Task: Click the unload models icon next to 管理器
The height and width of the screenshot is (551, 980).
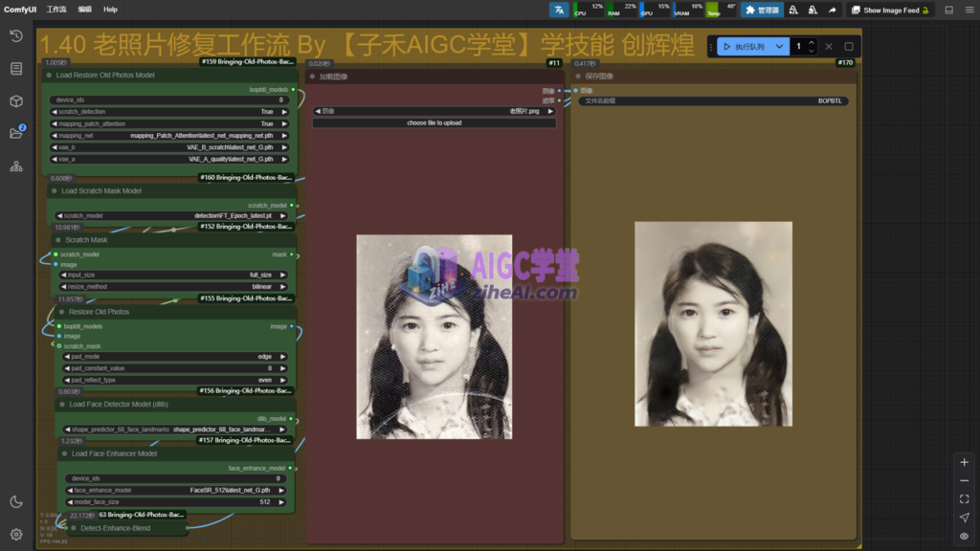Action: click(x=793, y=10)
